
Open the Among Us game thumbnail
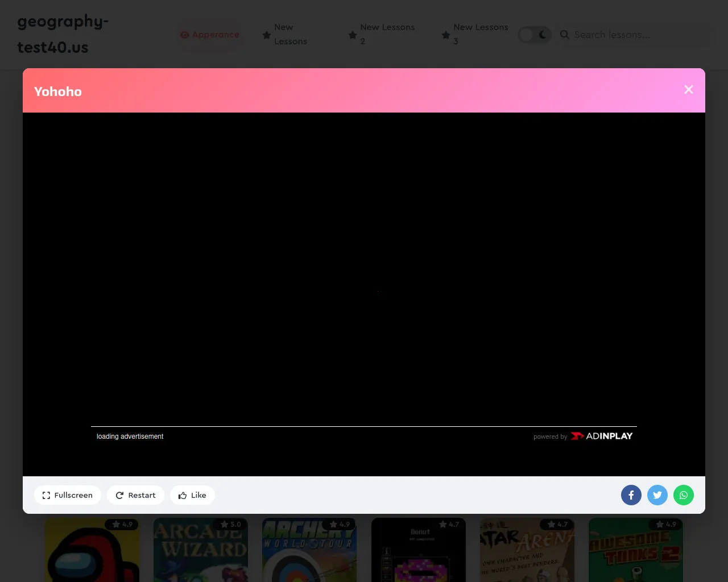[92, 550]
